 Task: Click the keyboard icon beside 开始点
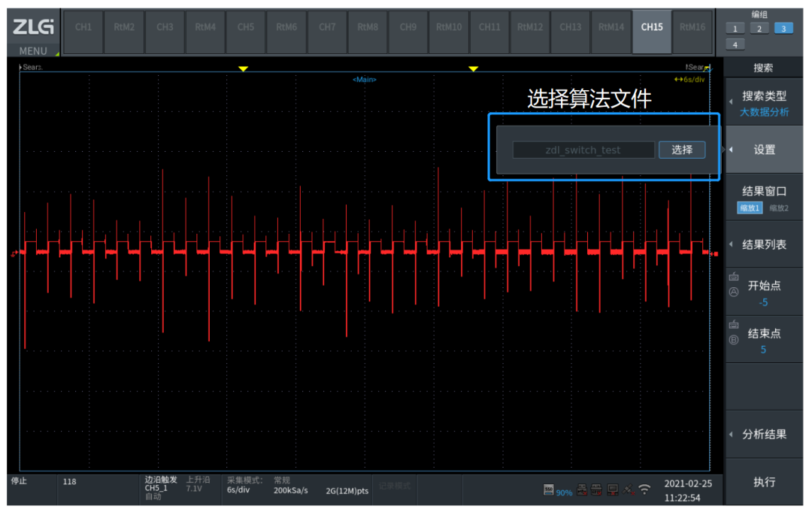coord(733,277)
